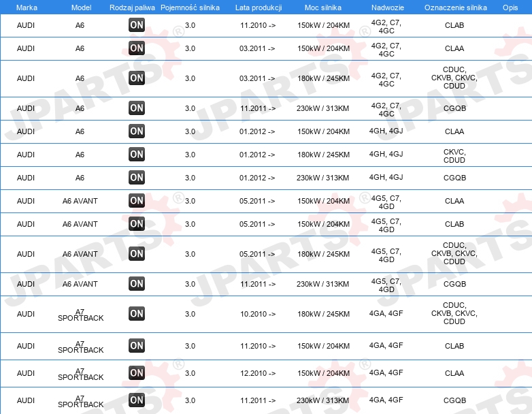Select the Oznaczenie silnika column header
532x414 pixels.
[x=456, y=7]
